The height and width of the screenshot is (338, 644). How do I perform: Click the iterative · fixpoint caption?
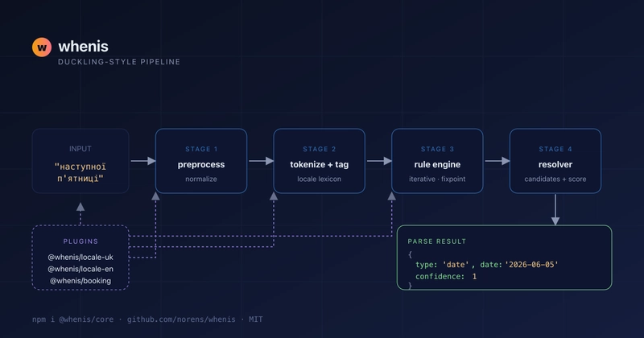pos(437,179)
